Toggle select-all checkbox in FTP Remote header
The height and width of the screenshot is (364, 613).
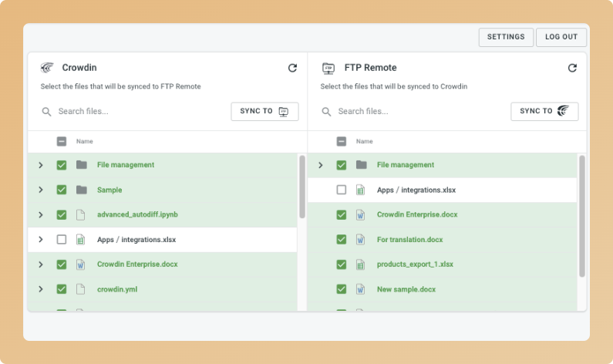[x=342, y=141]
